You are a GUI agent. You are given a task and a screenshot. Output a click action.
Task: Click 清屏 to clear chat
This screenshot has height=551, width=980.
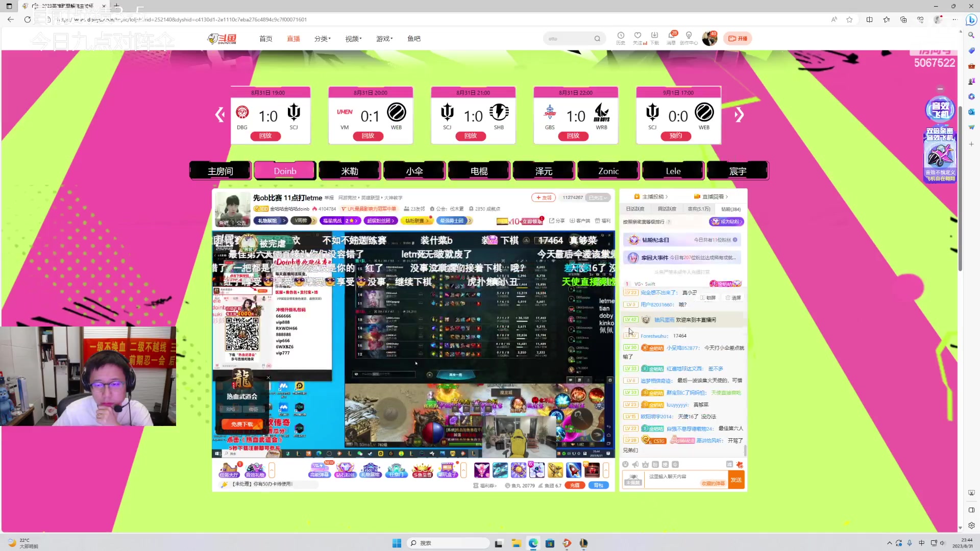pyautogui.click(x=733, y=297)
